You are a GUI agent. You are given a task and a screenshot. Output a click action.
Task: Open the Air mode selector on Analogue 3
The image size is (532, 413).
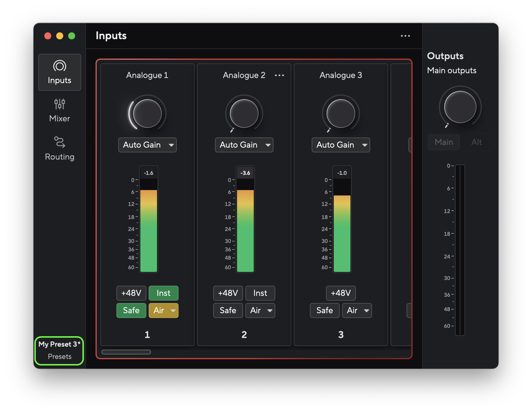click(357, 310)
